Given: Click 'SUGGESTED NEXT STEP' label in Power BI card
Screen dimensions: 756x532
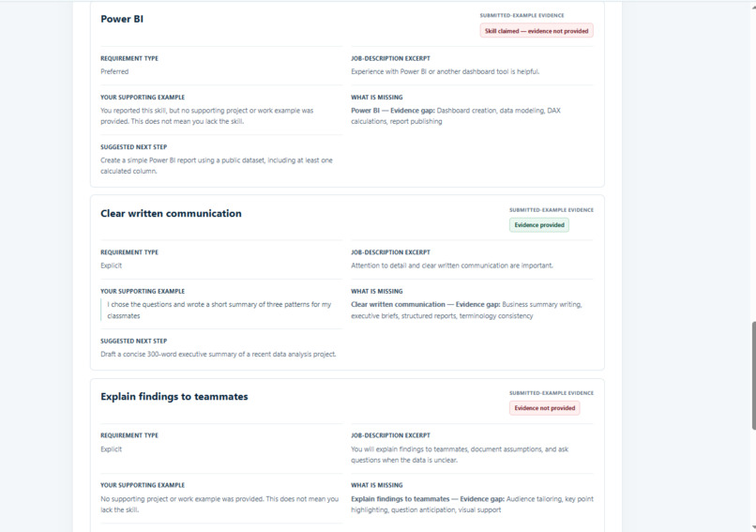Looking at the screenshot, I should tap(133, 147).
